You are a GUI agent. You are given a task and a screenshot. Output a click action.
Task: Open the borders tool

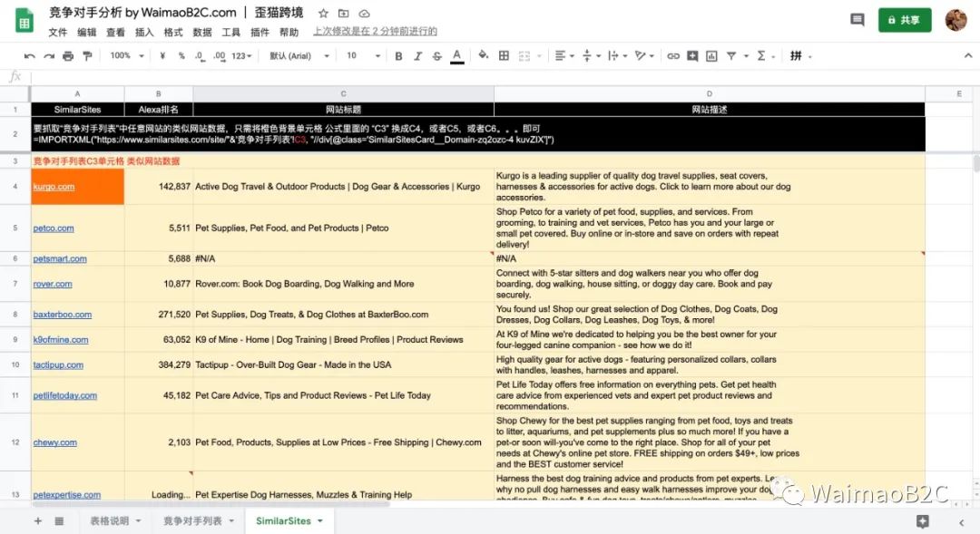(503, 55)
